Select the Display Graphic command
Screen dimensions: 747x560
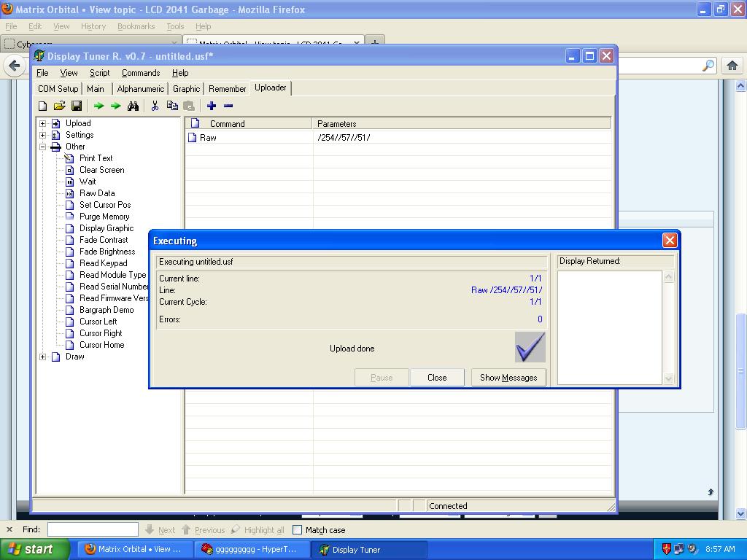tap(107, 228)
